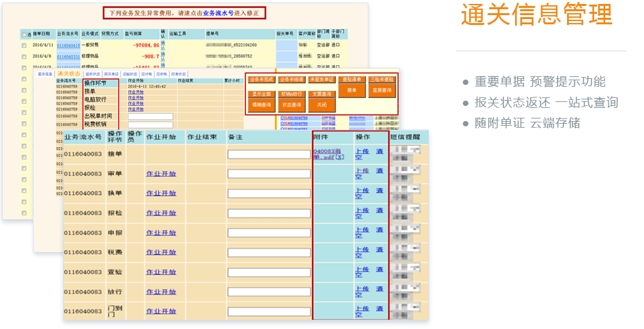
Task: Click the 三检未查验 button
Action: tap(382, 80)
